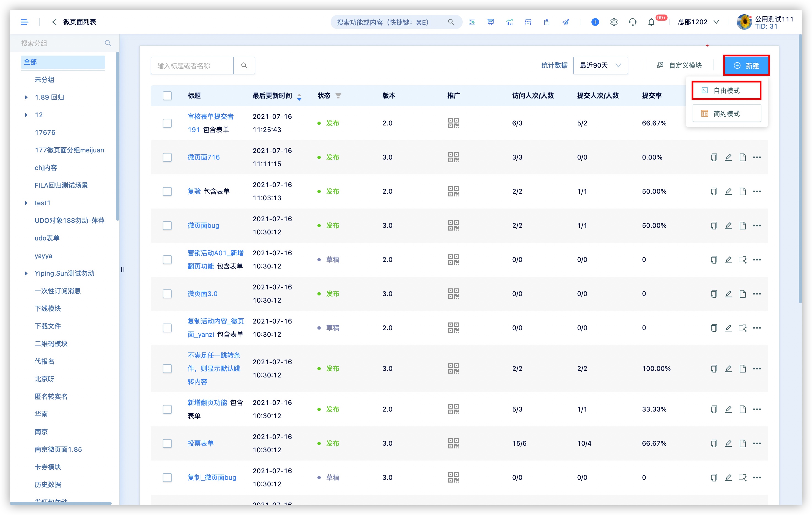Open the settings gear icon
Viewport: 812px width, 515px height.
tap(614, 22)
